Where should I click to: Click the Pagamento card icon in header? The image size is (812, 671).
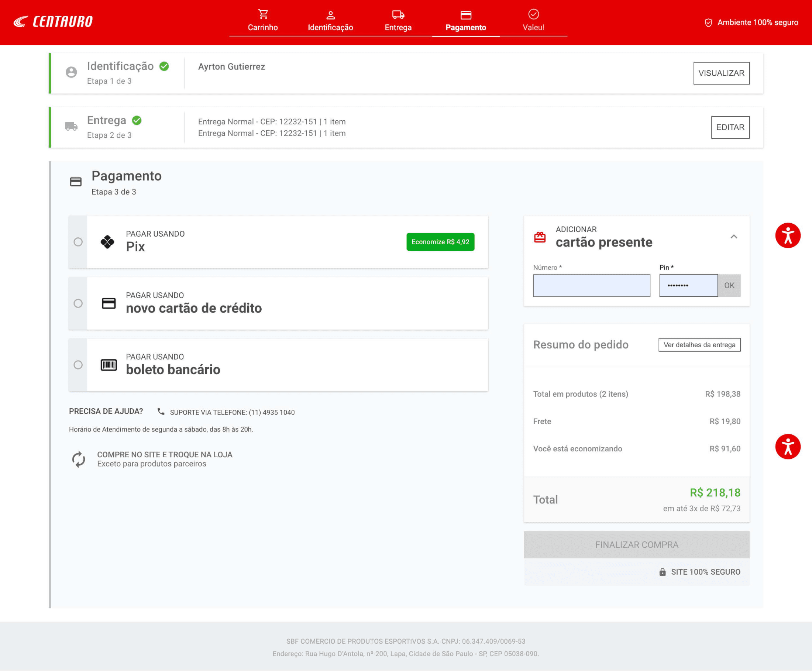pyautogui.click(x=466, y=15)
